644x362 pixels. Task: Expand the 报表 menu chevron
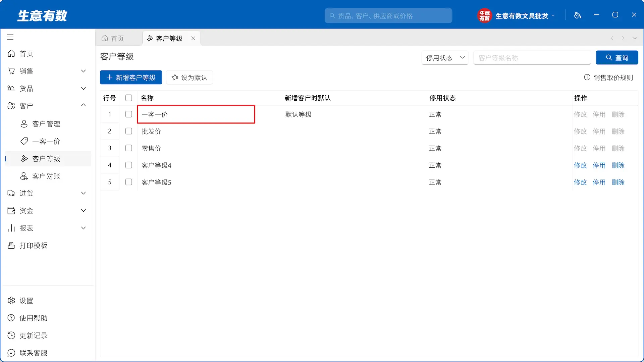(x=84, y=228)
